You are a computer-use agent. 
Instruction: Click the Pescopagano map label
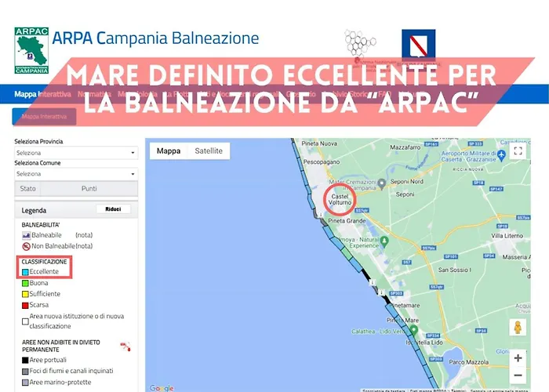pyautogui.click(x=322, y=162)
